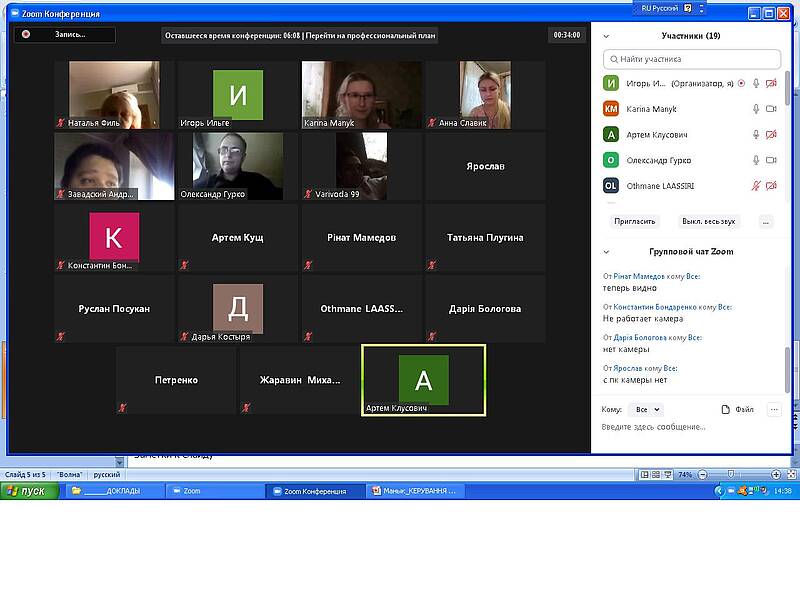800x594 pixels.
Task: Click Othmane LAASSIRI's crossed camera icon
Action: (x=771, y=186)
